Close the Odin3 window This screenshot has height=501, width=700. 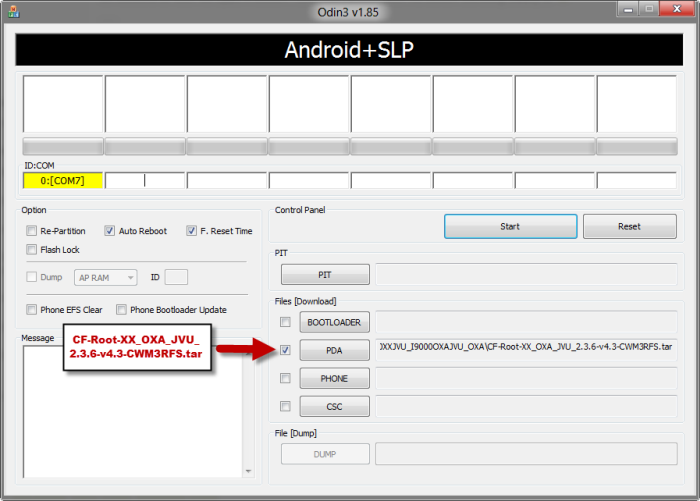(677, 9)
